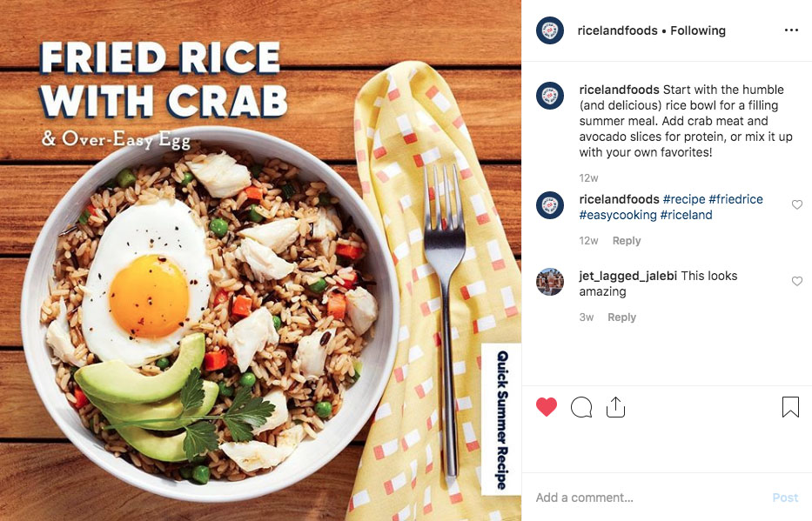The image size is (812, 521).
Task: Click ricelandfoods avatar next to hashtags comment
Action: pos(550,205)
